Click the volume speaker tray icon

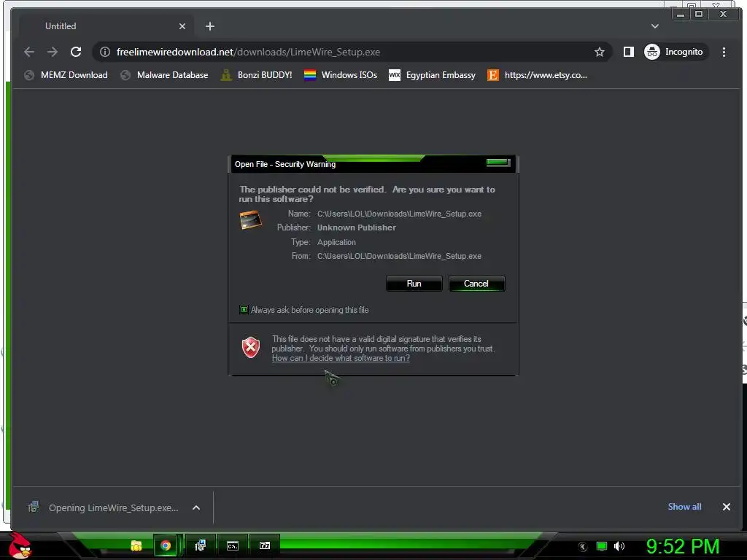point(619,546)
